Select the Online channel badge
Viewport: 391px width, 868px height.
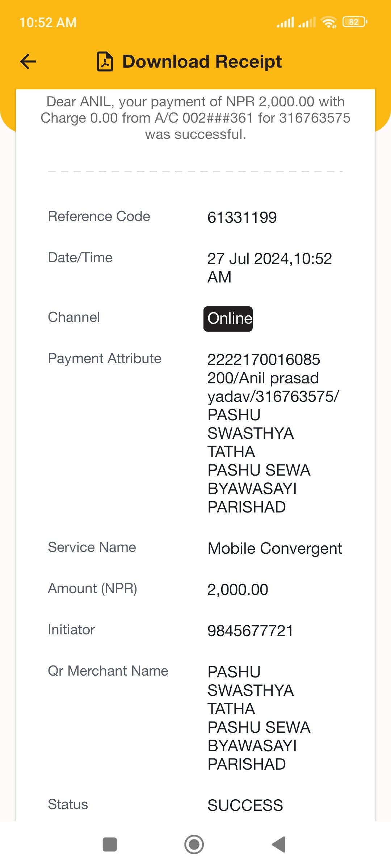[228, 319]
